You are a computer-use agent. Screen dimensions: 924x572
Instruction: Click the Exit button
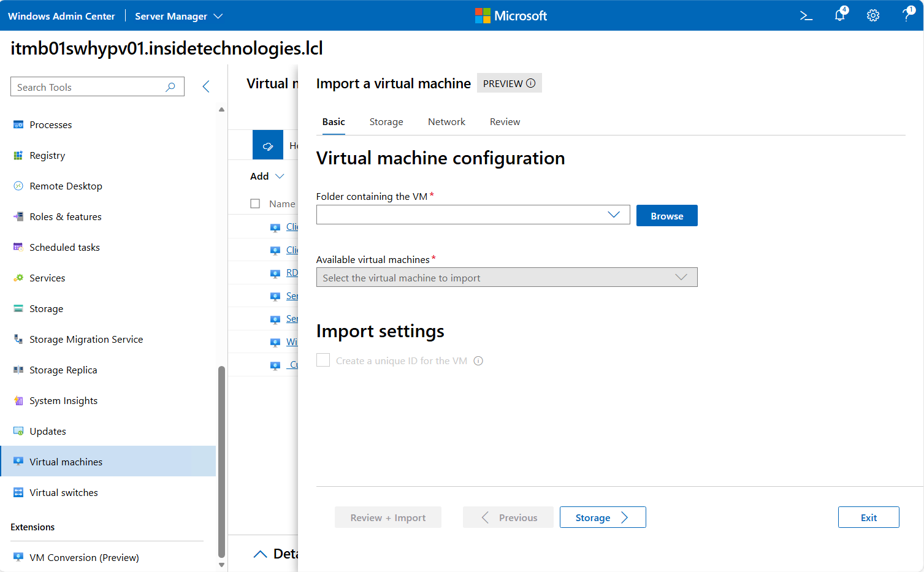tap(868, 517)
